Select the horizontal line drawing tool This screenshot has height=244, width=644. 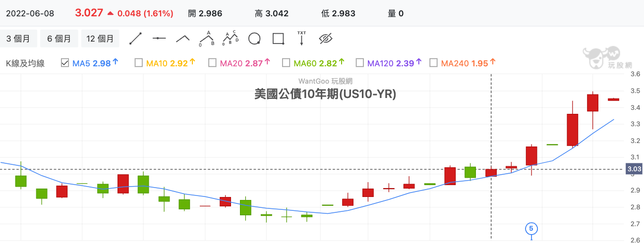[159, 39]
